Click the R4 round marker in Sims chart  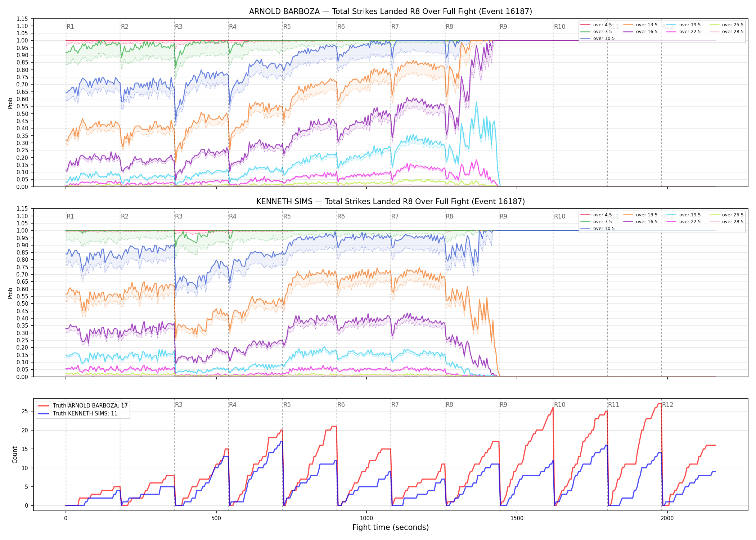[x=233, y=217]
